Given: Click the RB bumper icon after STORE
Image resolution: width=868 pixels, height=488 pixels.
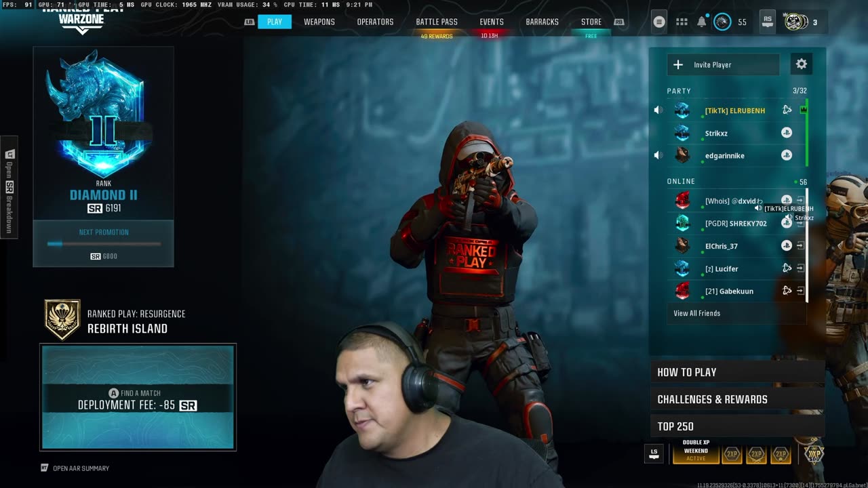Looking at the screenshot, I should tap(618, 22).
